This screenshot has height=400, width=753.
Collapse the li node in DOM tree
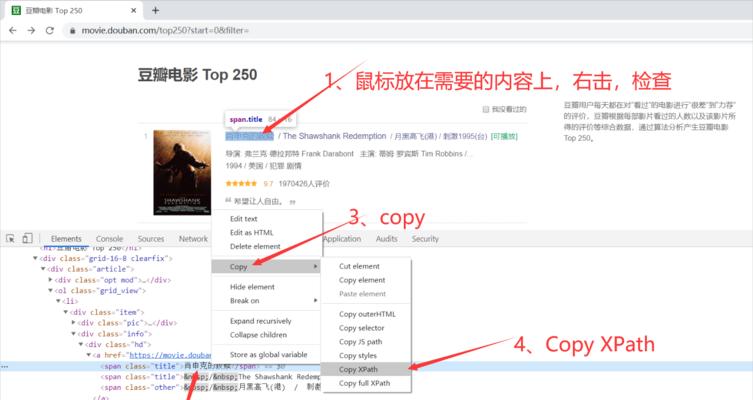58,301
